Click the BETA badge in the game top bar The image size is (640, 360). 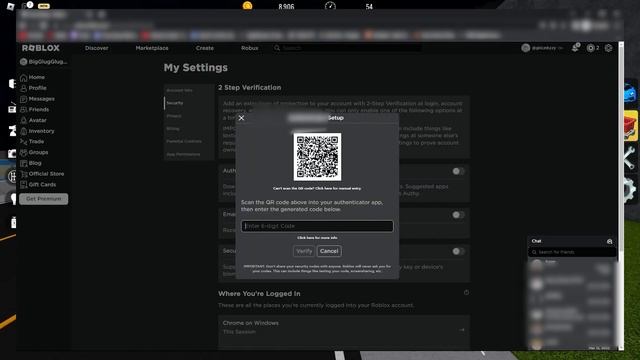click(44, 6)
